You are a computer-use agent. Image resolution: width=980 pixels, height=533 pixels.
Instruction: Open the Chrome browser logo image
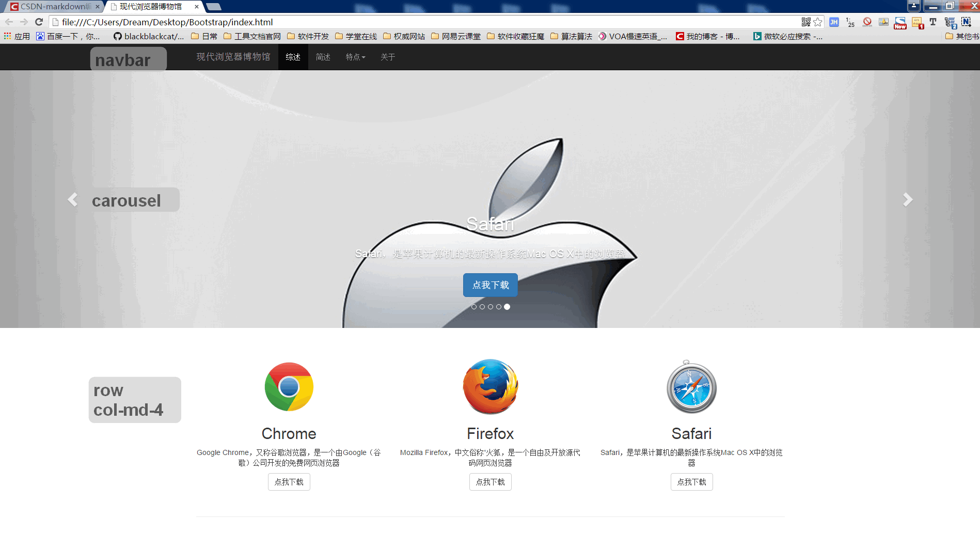pos(289,387)
